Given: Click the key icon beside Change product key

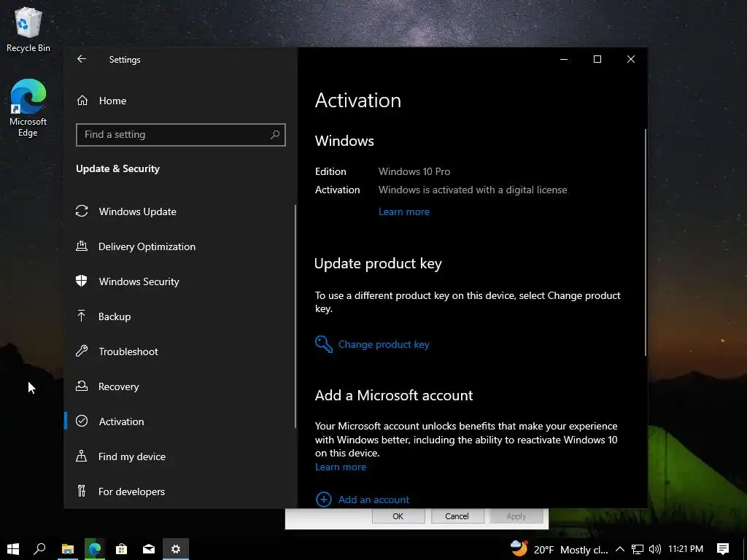Looking at the screenshot, I should coord(323,344).
